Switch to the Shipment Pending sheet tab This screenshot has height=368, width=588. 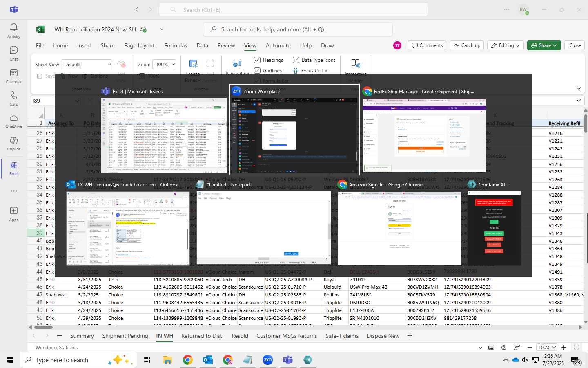pos(125,336)
